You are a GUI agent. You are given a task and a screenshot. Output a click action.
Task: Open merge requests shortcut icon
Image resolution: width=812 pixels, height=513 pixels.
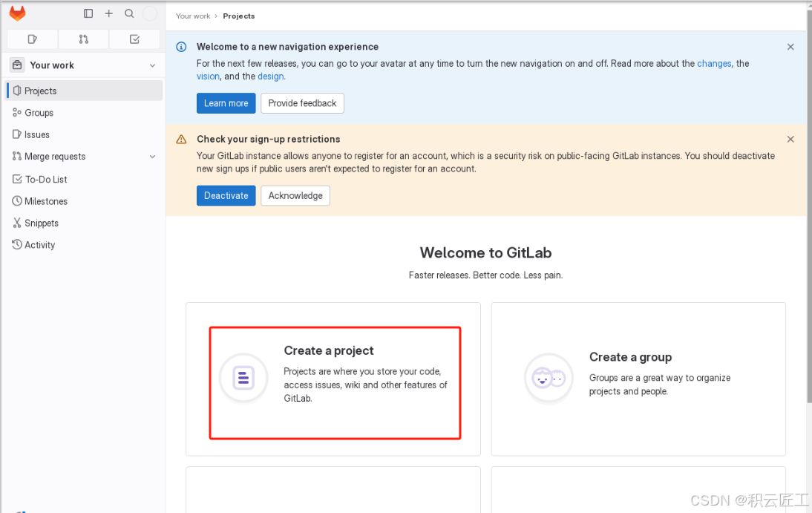pyautogui.click(x=83, y=39)
